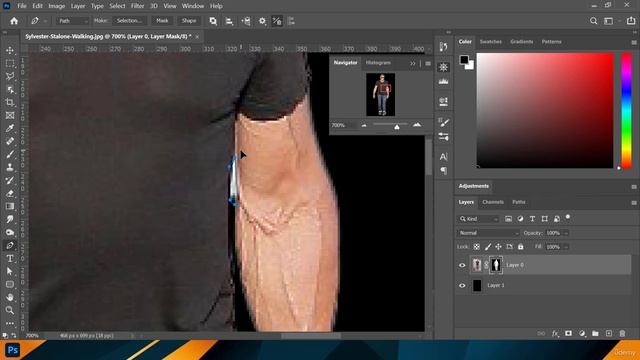Viewport: 640px width, 360px height.
Task: Open the Kind filter dropdown
Action: tap(478, 219)
